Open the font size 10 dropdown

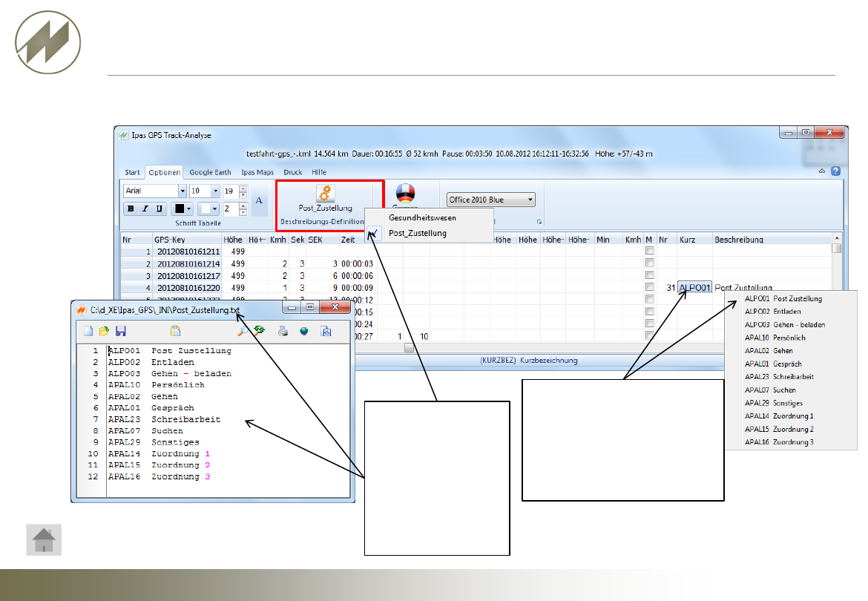[215, 191]
